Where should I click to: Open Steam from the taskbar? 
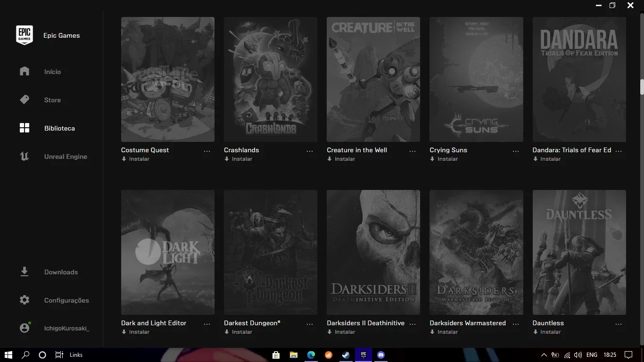346,355
